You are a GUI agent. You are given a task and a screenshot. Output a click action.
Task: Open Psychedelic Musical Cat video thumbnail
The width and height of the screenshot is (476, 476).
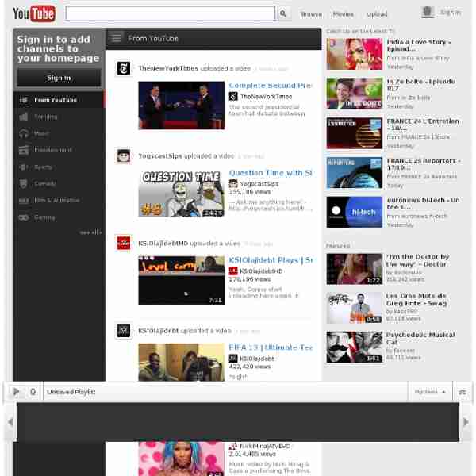click(354, 347)
